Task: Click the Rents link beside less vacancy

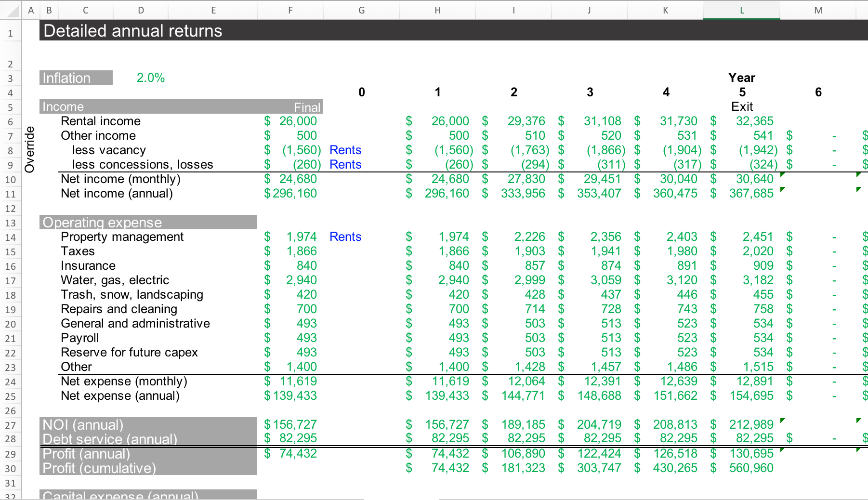Action: (x=345, y=150)
